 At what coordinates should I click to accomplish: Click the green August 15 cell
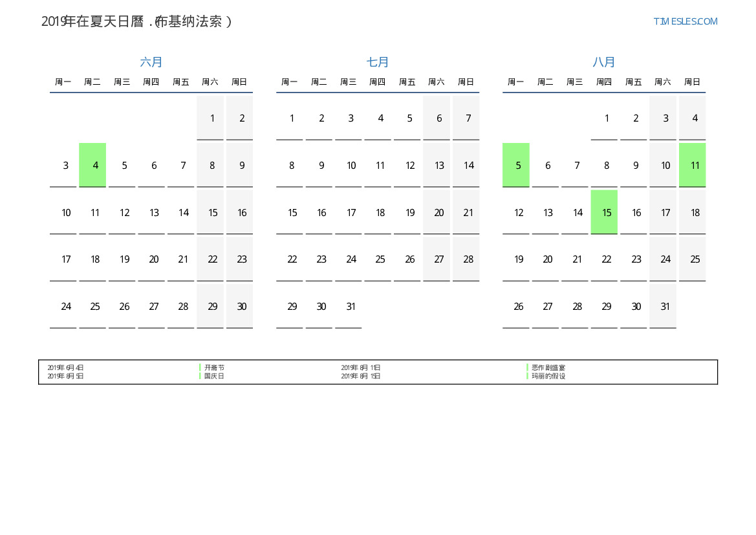(x=604, y=212)
